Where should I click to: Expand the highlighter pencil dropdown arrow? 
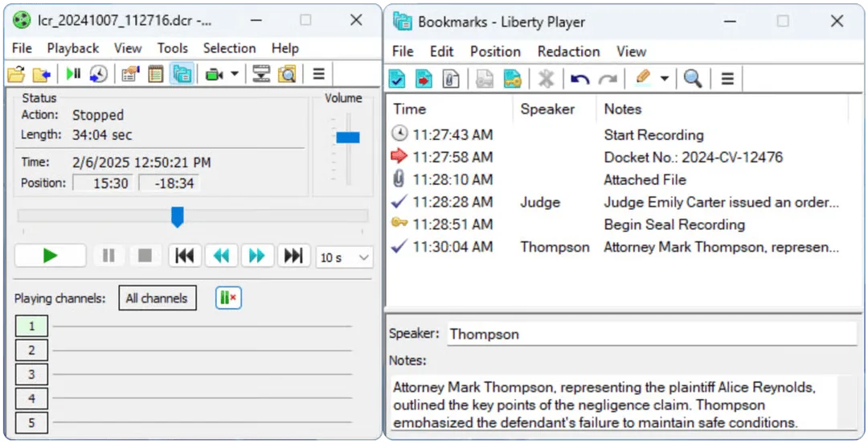pos(665,79)
